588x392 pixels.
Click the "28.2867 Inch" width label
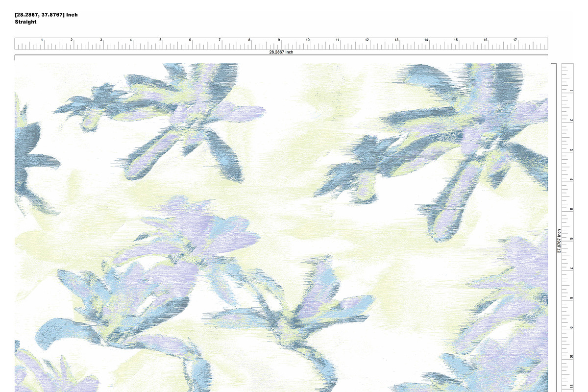281,52
